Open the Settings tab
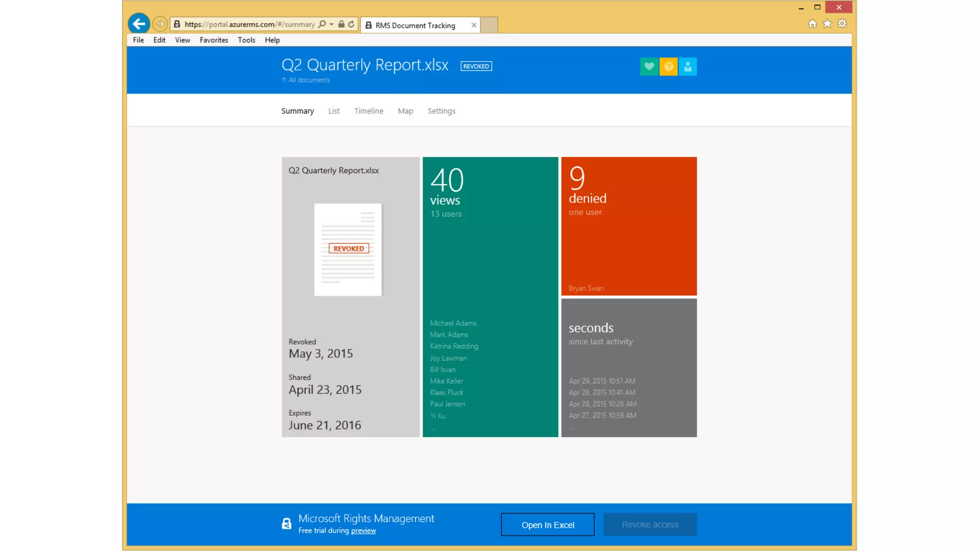Screen dimensions: 980x551 click(441, 111)
